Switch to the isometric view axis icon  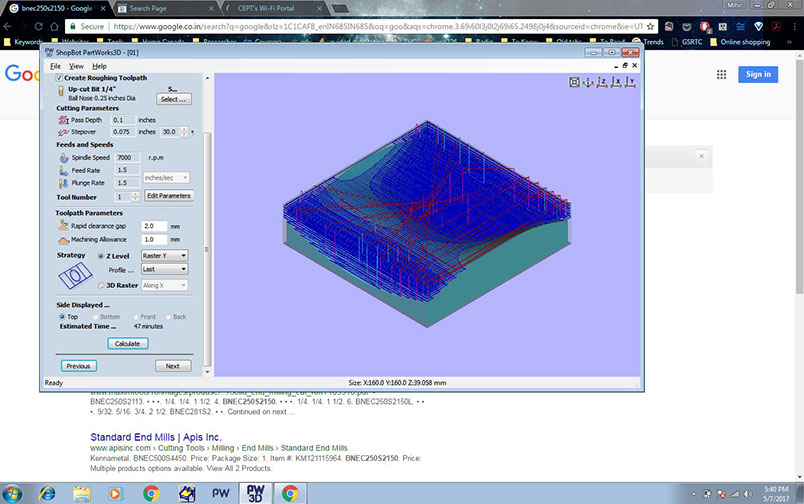point(588,82)
